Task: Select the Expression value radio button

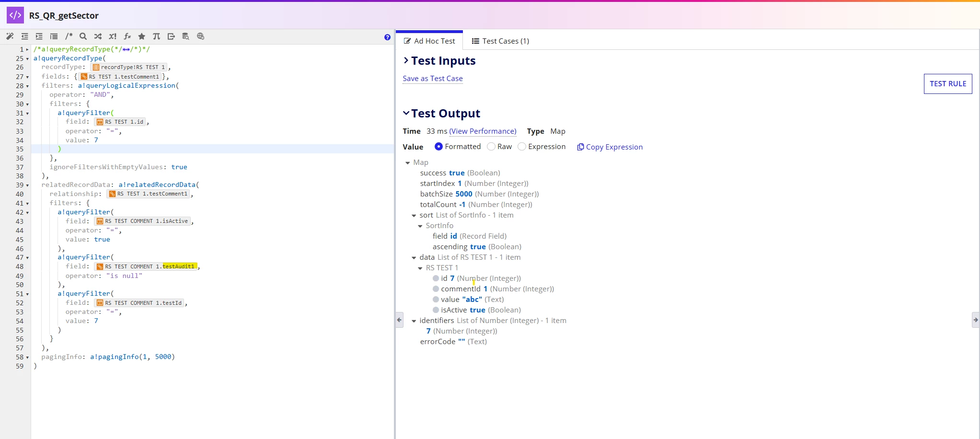Action: point(522,147)
